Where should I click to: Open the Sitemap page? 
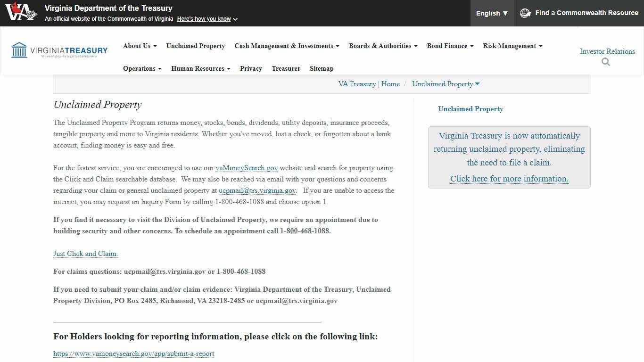click(x=321, y=68)
